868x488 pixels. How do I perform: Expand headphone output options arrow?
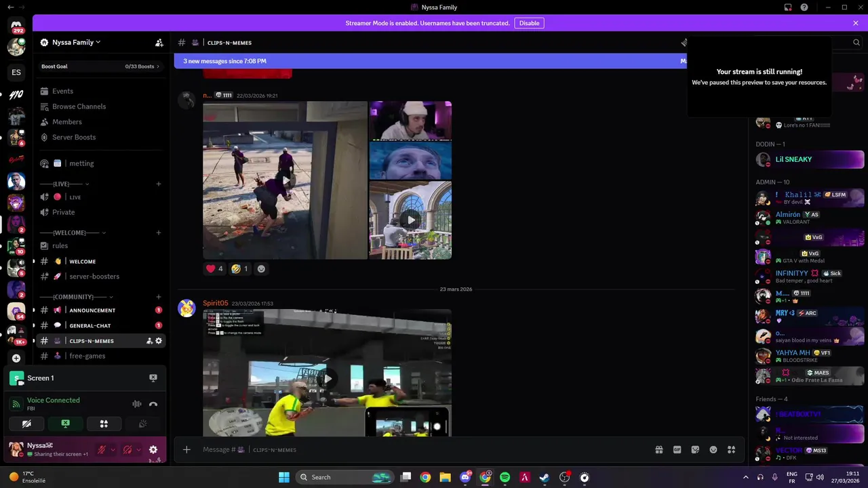tap(138, 449)
